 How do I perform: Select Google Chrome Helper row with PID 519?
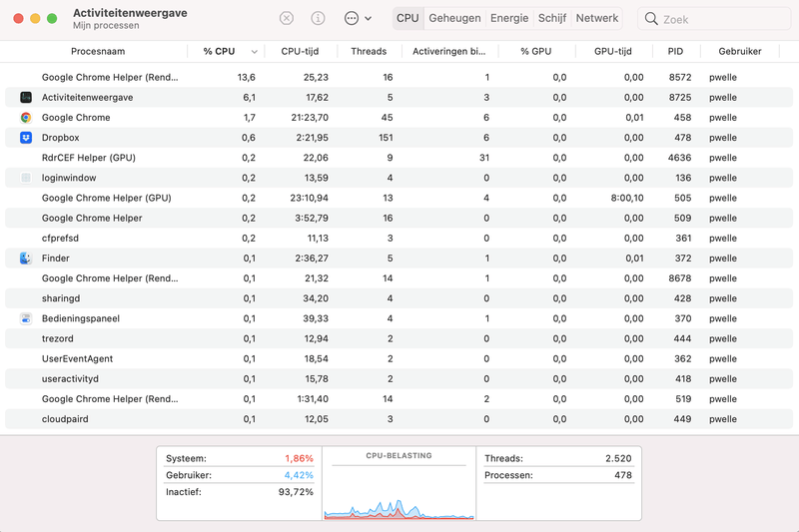(x=399, y=399)
